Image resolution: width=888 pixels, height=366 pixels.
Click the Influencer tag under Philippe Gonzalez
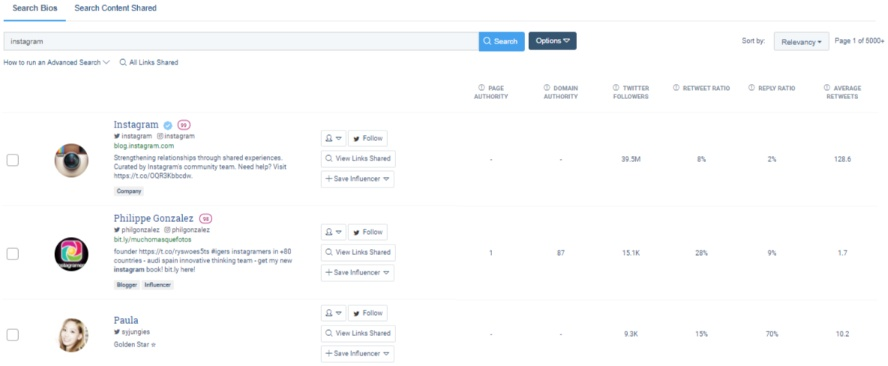[x=157, y=285]
